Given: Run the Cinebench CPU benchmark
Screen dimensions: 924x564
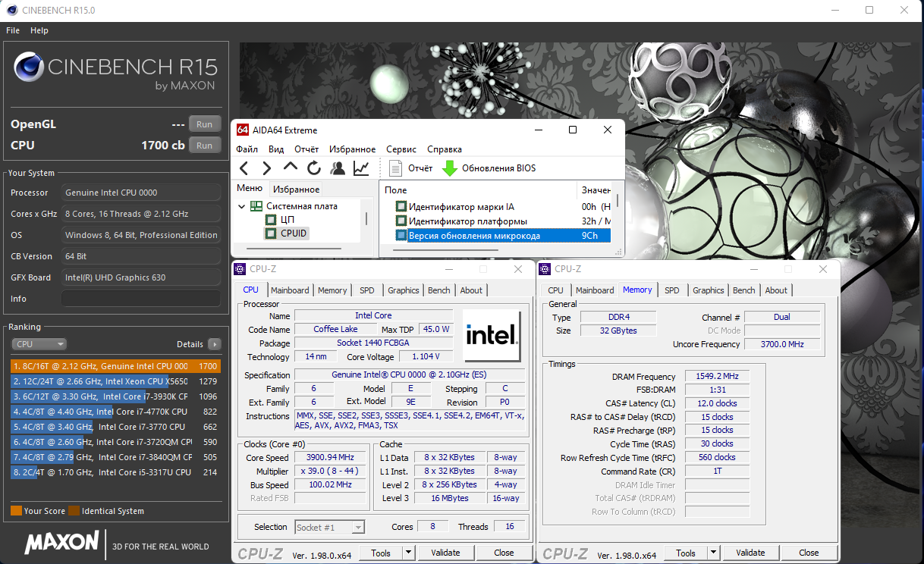Looking at the screenshot, I should coord(205,146).
